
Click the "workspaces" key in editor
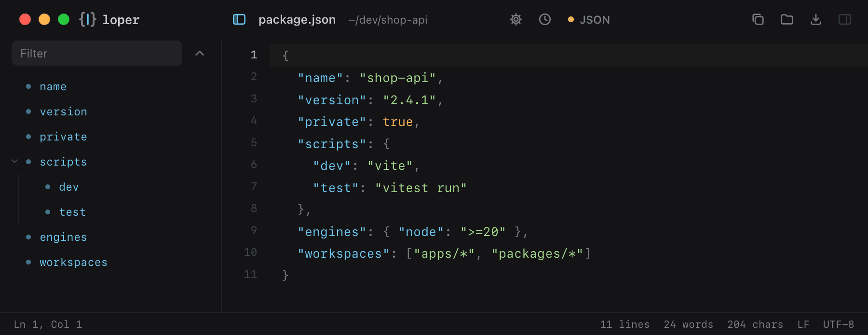coord(344,253)
